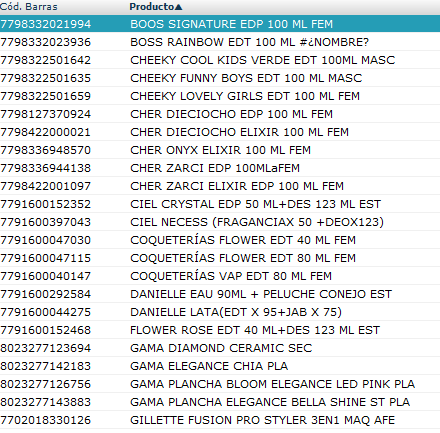The width and height of the screenshot is (440, 433).
Task: Click CHER DIECIOCHO EDP 100 ML FEM
Action: 220,114
